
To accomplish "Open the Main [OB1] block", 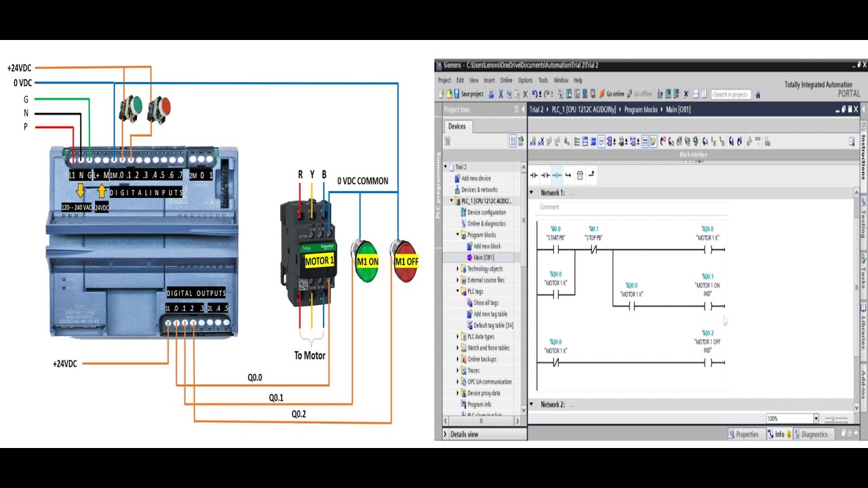I will pyautogui.click(x=484, y=258).
